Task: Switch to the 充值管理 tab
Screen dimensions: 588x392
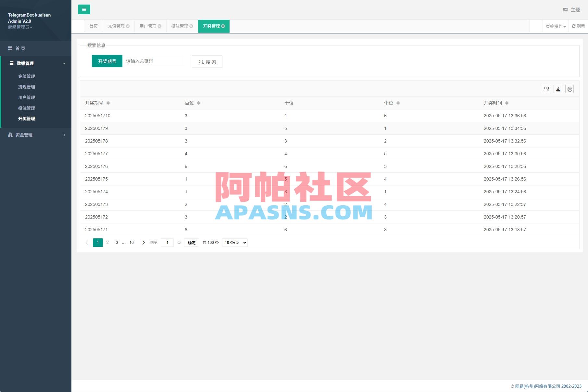Action: point(116,26)
